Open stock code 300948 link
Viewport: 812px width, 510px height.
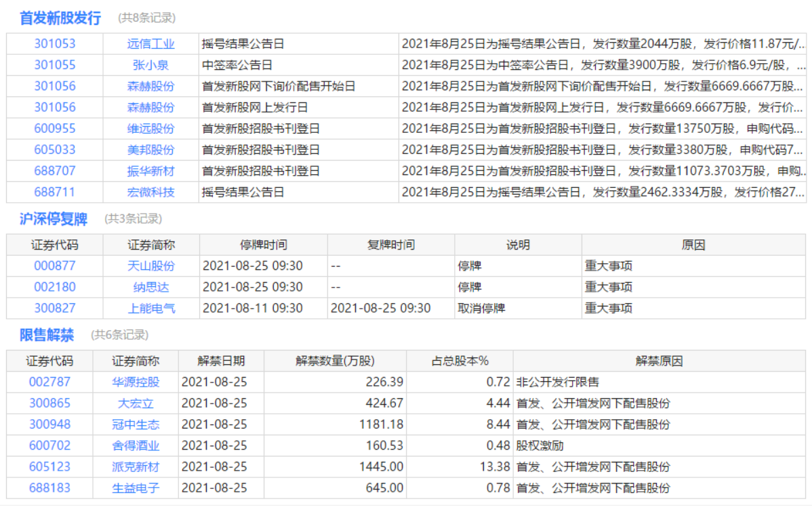49,425
